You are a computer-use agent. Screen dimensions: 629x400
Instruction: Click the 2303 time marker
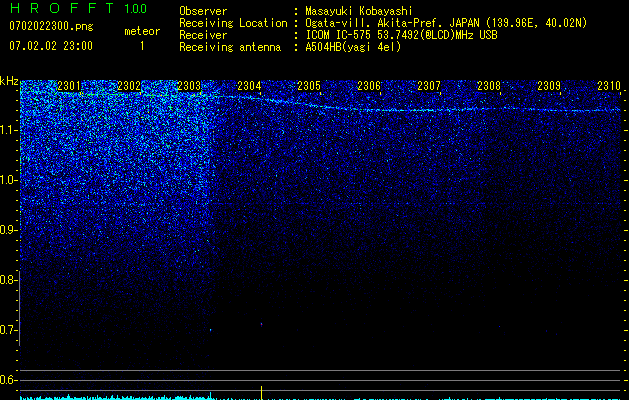tap(189, 86)
